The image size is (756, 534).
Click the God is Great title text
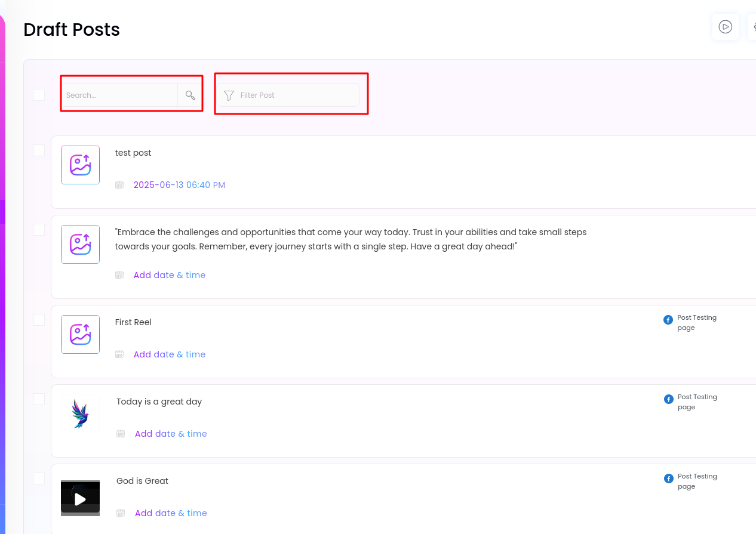click(x=142, y=481)
